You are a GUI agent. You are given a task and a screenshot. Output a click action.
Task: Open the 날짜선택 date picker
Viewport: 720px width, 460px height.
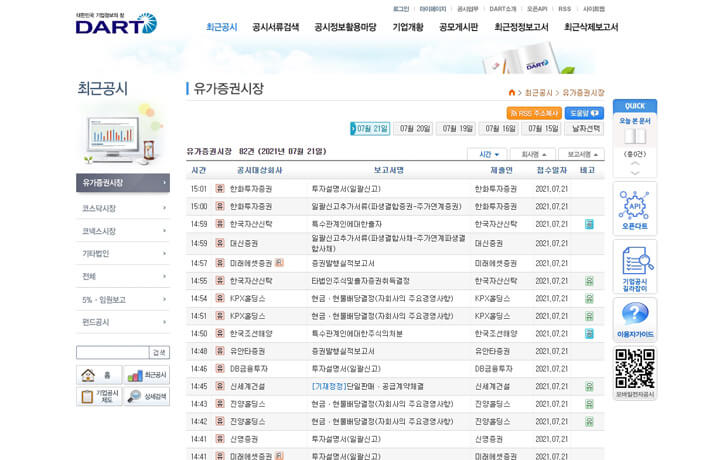pos(585,129)
